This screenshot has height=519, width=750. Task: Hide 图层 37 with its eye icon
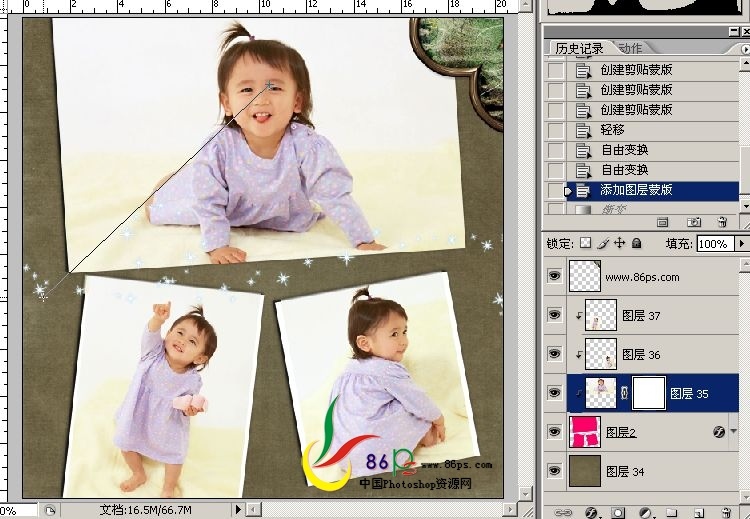[x=554, y=315]
